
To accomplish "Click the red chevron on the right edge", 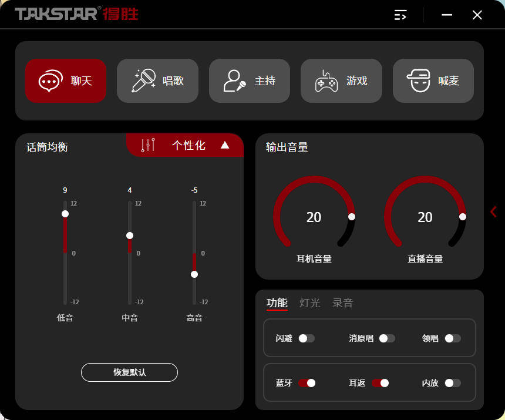I will pos(493,211).
